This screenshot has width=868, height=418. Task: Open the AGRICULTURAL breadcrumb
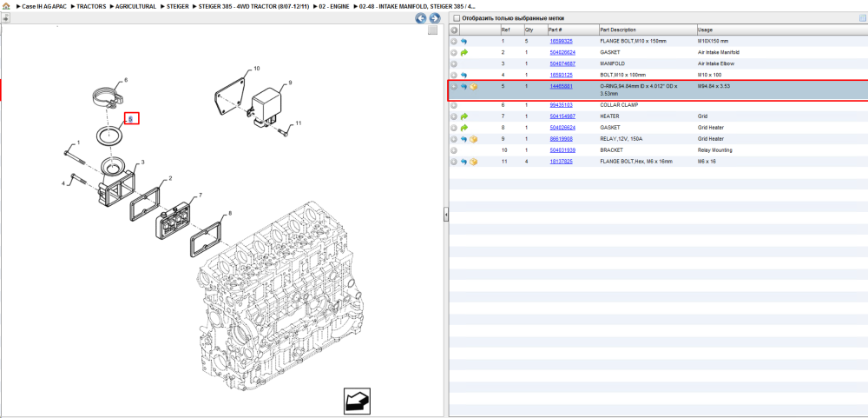coord(135,6)
